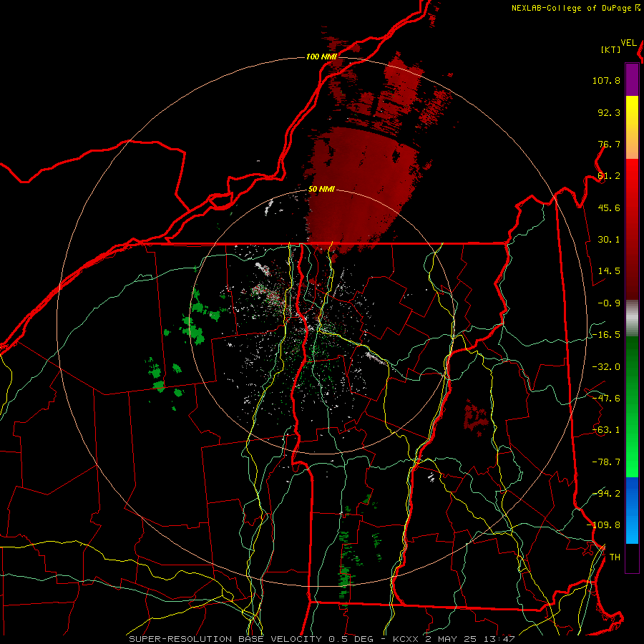Click the 45.6 legend value
644x644 pixels.
(609, 208)
